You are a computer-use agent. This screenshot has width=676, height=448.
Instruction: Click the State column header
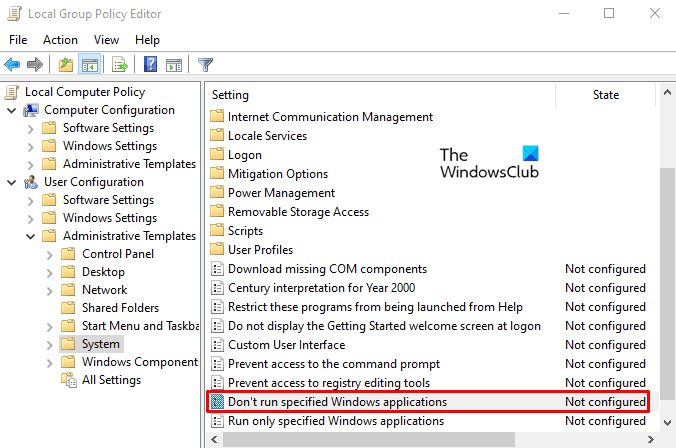(x=606, y=95)
